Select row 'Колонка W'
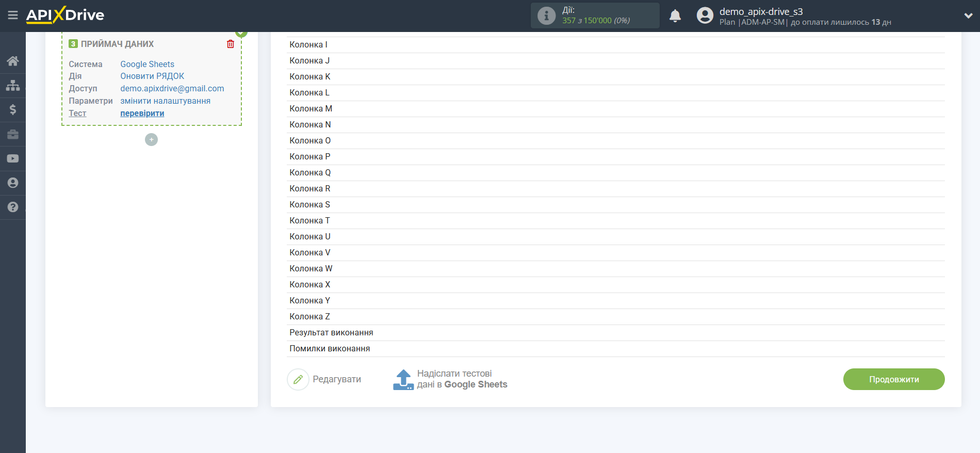The image size is (980, 453). pos(616,269)
